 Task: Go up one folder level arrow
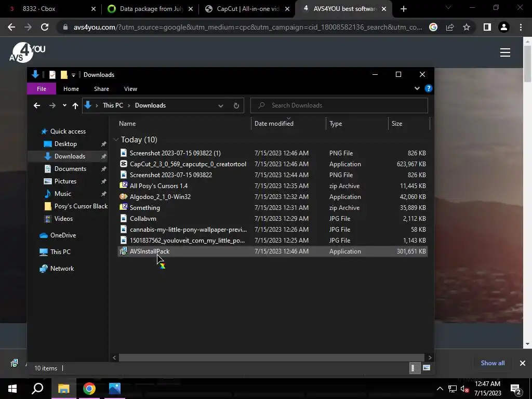[x=75, y=105]
